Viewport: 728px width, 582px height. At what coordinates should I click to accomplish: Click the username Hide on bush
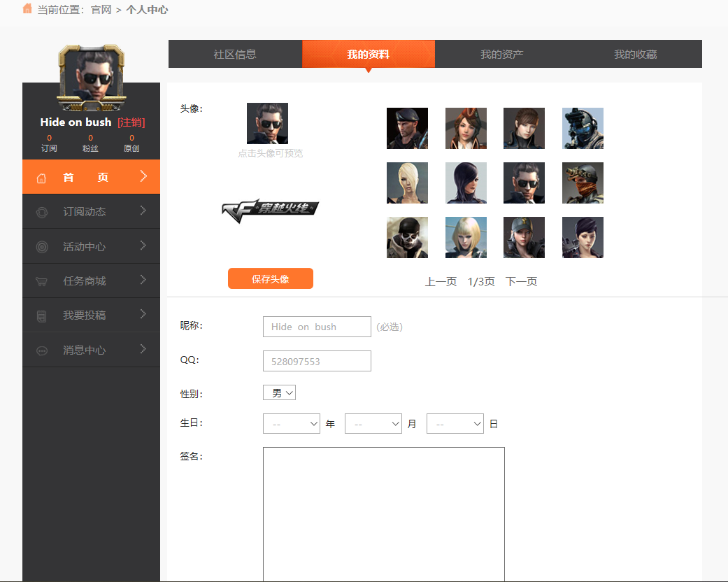[x=76, y=122]
